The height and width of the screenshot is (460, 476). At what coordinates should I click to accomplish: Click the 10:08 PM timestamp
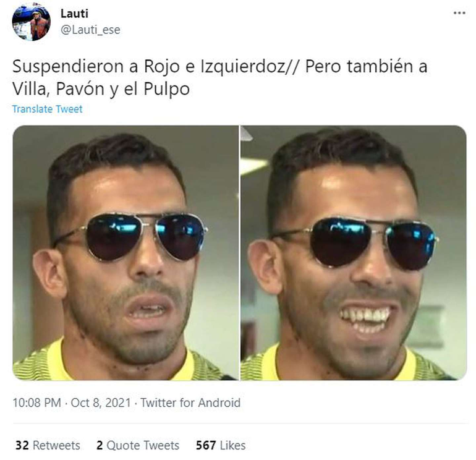36,403
